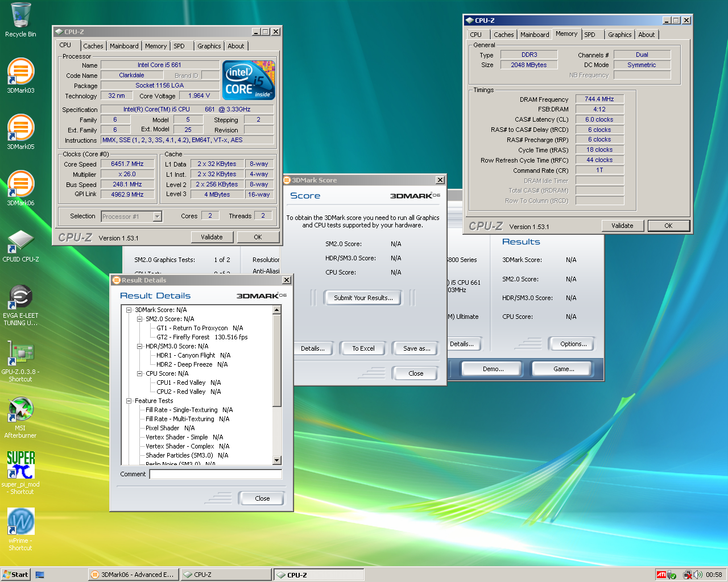Open Graphics tab in CPU-Z memory timings window
The image size is (728, 582).
[620, 35]
